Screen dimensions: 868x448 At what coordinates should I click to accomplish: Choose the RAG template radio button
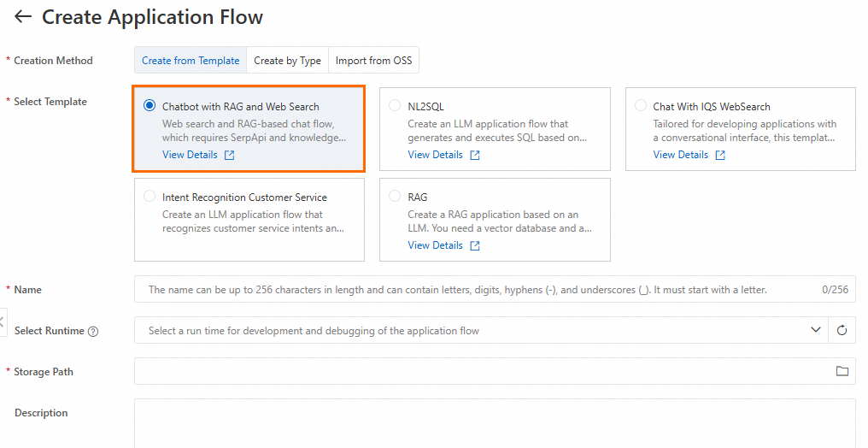pos(395,197)
